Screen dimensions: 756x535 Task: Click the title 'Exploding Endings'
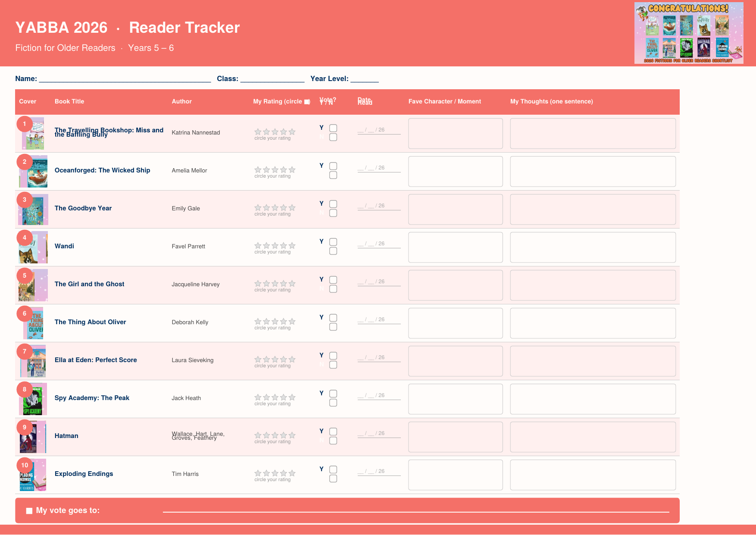click(x=84, y=474)
